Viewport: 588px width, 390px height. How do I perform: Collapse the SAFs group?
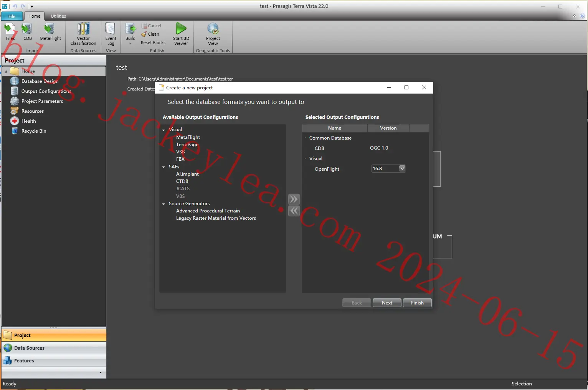[164, 167]
